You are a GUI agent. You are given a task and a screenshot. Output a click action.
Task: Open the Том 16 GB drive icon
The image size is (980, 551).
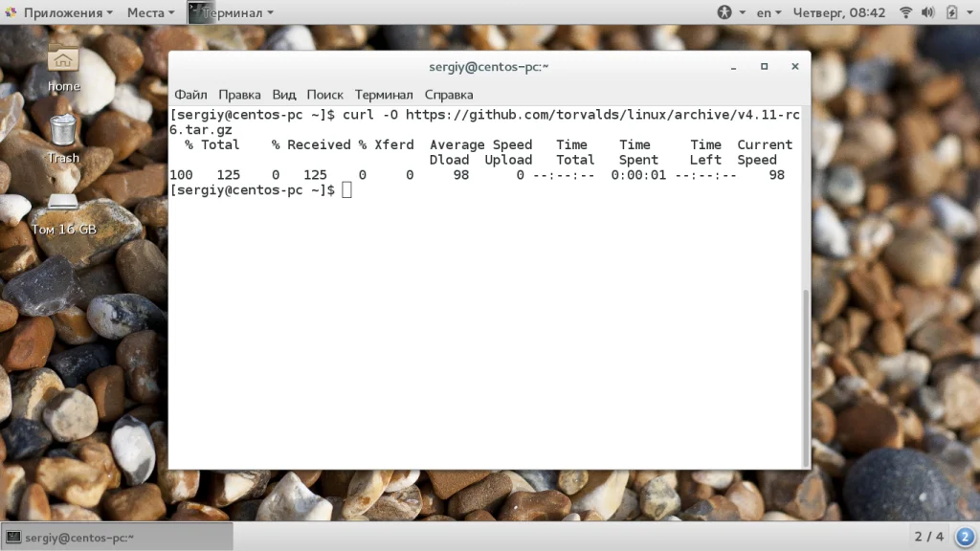pos(64,214)
